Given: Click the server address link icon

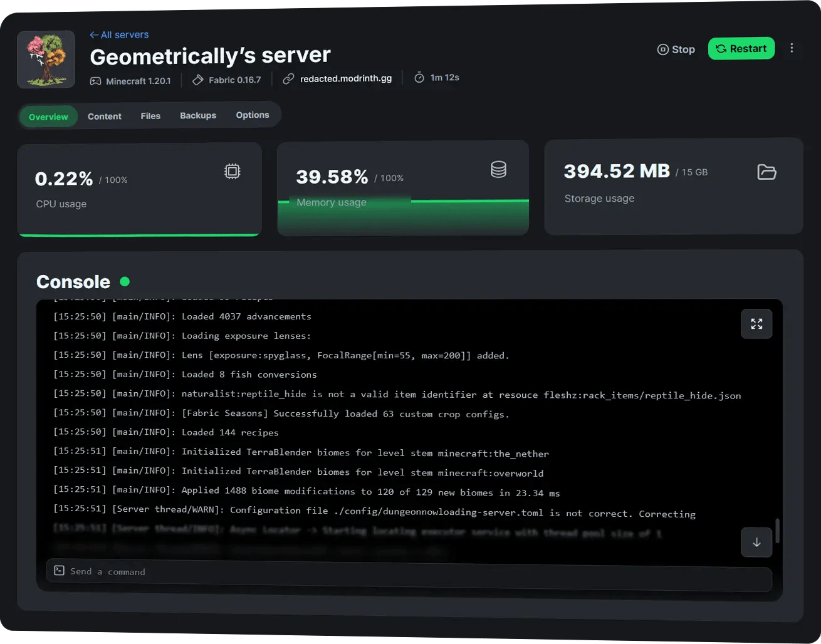Looking at the screenshot, I should coord(288,79).
